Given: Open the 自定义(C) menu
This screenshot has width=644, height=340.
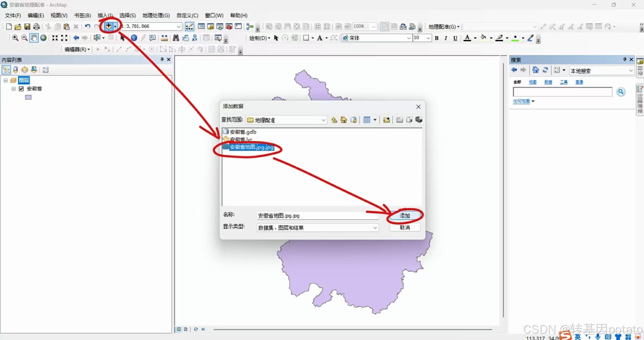Looking at the screenshot, I should click(x=187, y=15).
